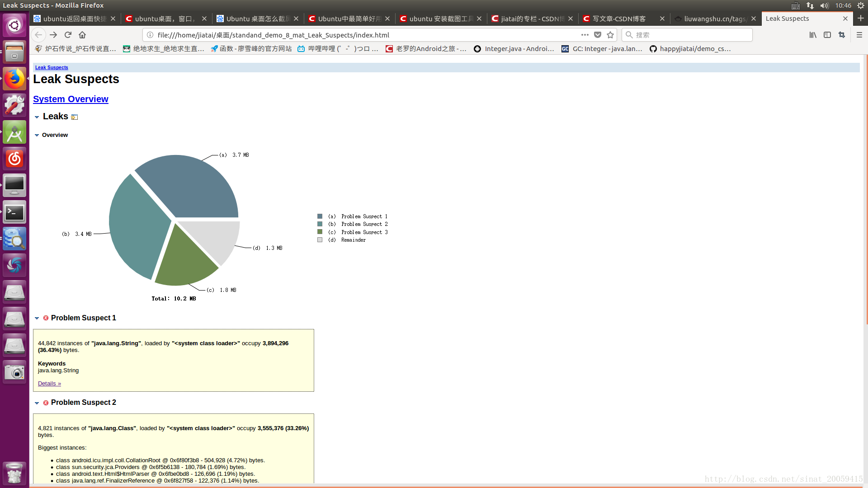Image resolution: width=868 pixels, height=488 pixels.
Task: Collapse the Leaks section expander
Action: [37, 116]
